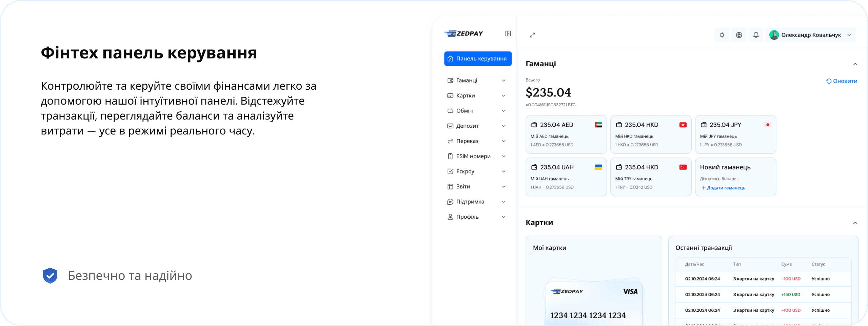Collapse the Гаманці section chevron
This screenshot has height=326, width=868.
pos(855,64)
